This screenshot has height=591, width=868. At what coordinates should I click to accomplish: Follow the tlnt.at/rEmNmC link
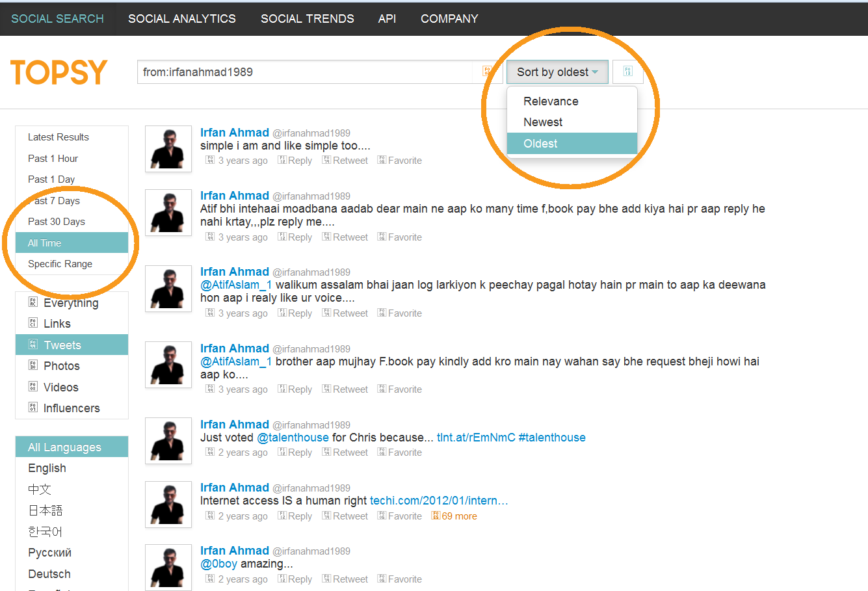pos(476,438)
